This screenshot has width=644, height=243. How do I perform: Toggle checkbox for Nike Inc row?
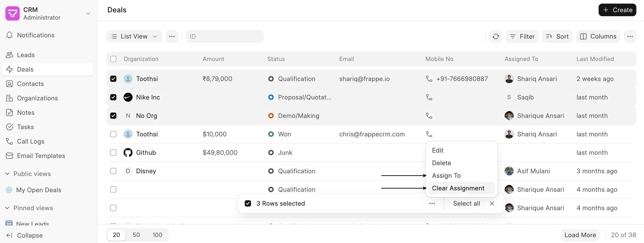coord(113,97)
